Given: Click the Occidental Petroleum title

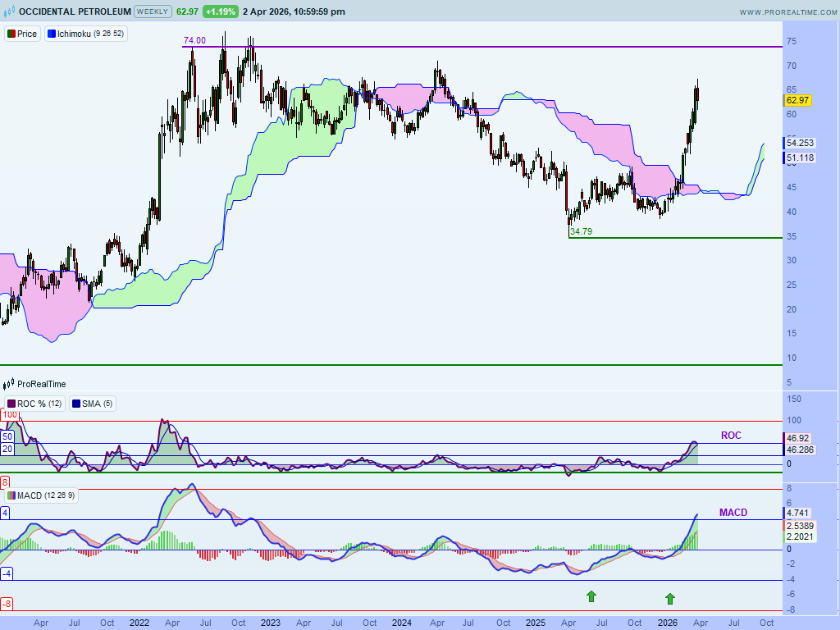Looking at the screenshot, I should tap(74, 11).
